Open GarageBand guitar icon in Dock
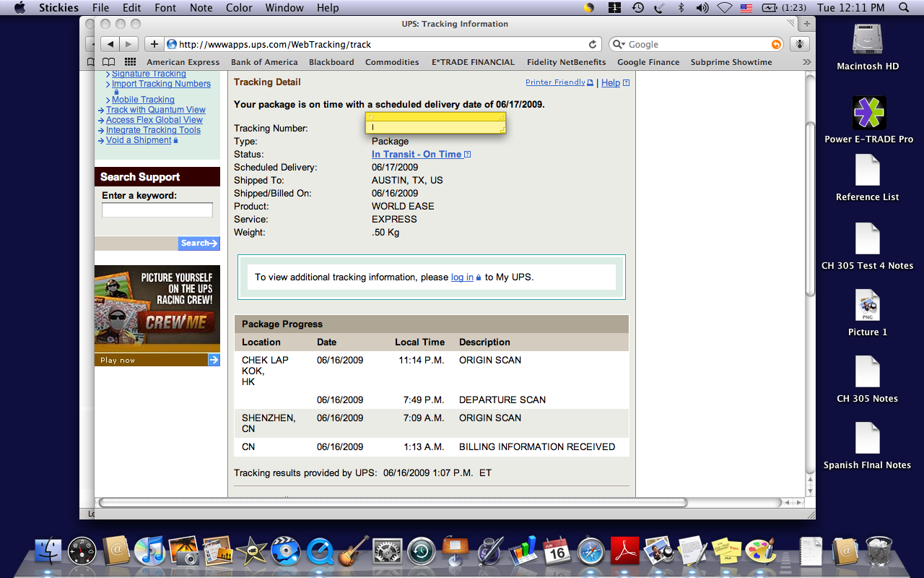 pos(354,551)
